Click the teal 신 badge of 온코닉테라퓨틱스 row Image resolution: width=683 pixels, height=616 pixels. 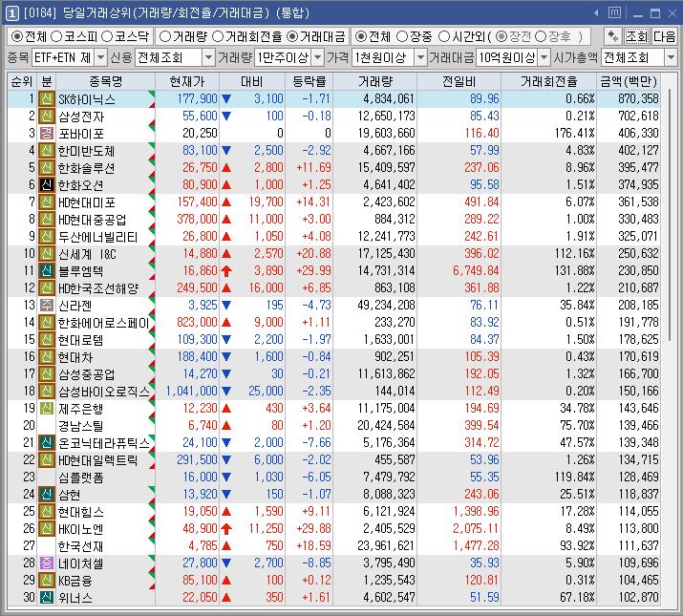tap(47, 443)
